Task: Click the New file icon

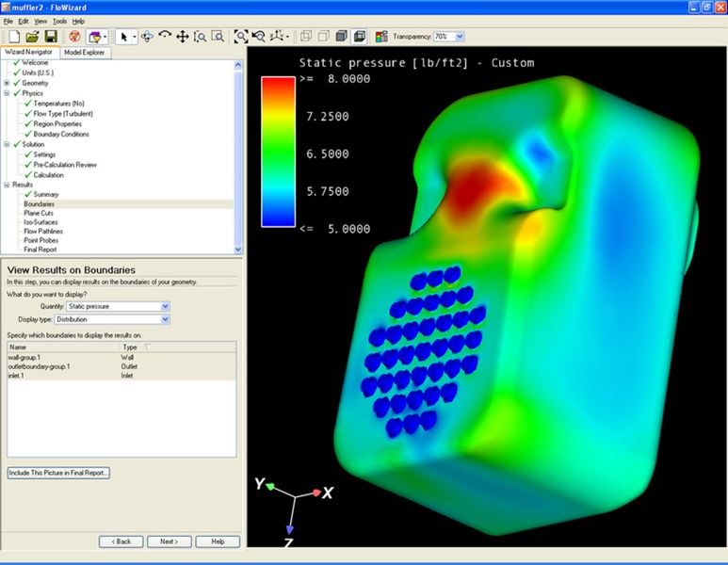Action: coord(14,37)
